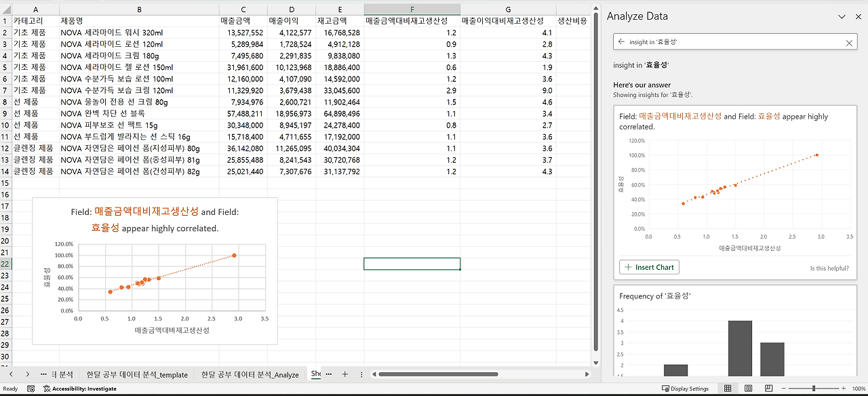Click the embedded chart's title text
The image size is (868, 396).
click(x=155, y=220)
